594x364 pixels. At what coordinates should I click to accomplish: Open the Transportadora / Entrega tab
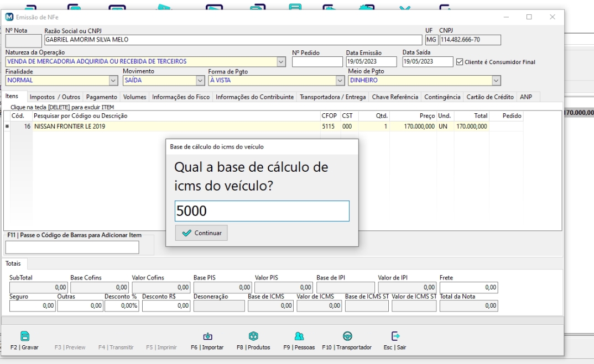tap(332, 97)
